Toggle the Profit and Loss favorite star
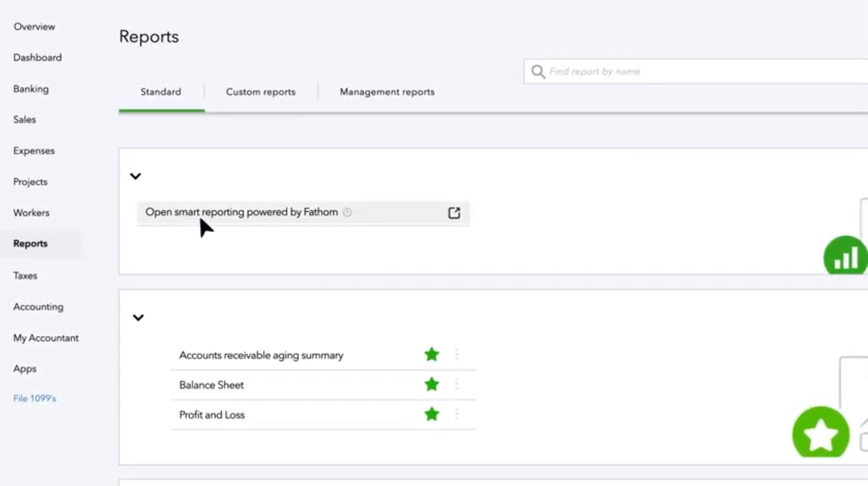The width and height of the screenshot is (868, 486). click(x=431, y=415)
